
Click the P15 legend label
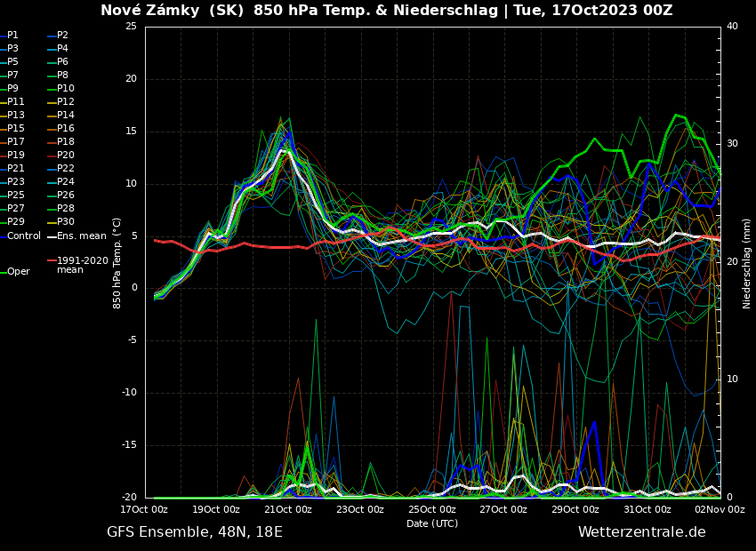click(x=16, y=129)
